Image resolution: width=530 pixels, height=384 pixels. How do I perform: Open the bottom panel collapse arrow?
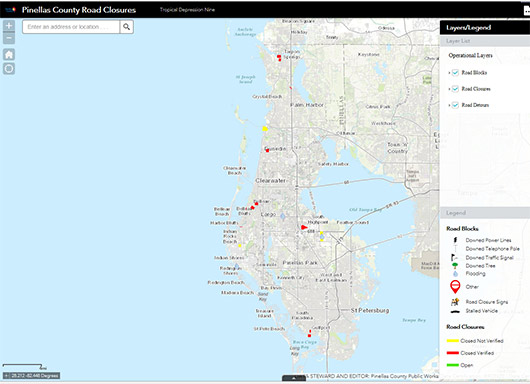point(294,378)
